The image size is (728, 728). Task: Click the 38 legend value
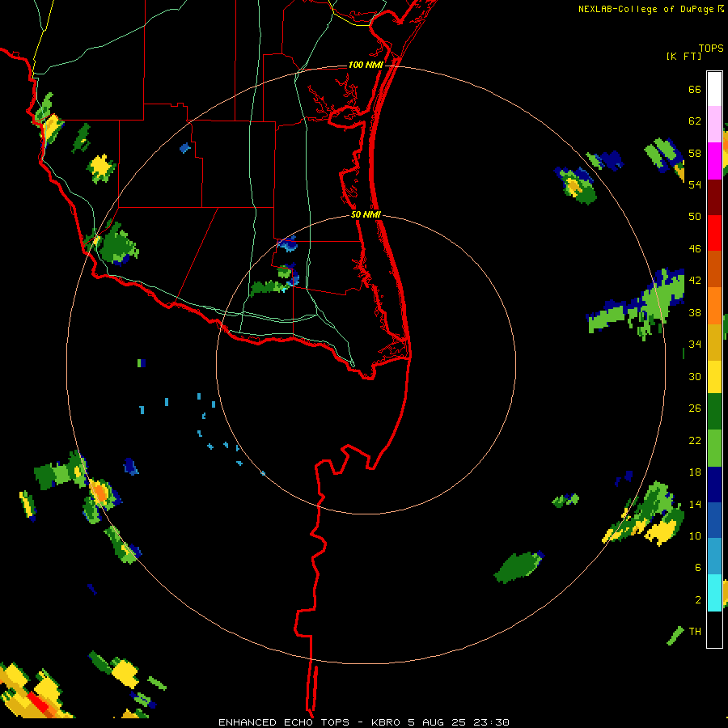[x=695, y=312]
